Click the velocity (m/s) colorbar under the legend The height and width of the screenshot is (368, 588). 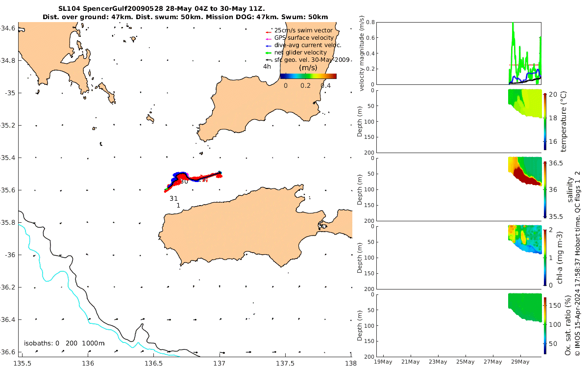click(308, 76)
